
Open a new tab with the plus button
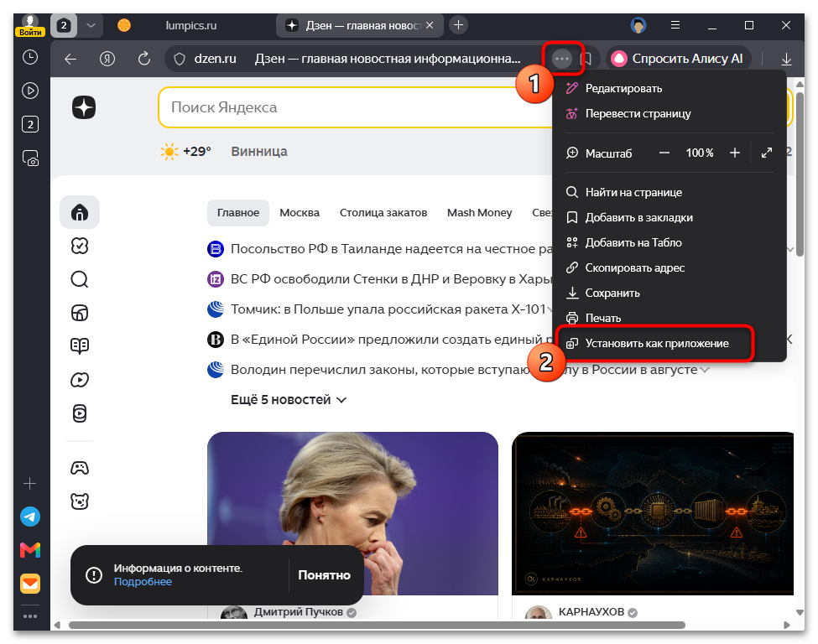(458, 25)
